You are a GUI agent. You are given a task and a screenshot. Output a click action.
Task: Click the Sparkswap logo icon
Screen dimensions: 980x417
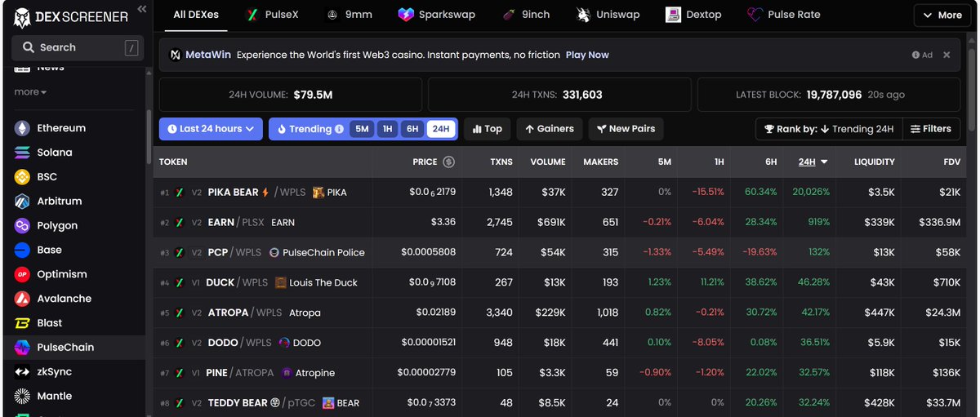point(406,15)
